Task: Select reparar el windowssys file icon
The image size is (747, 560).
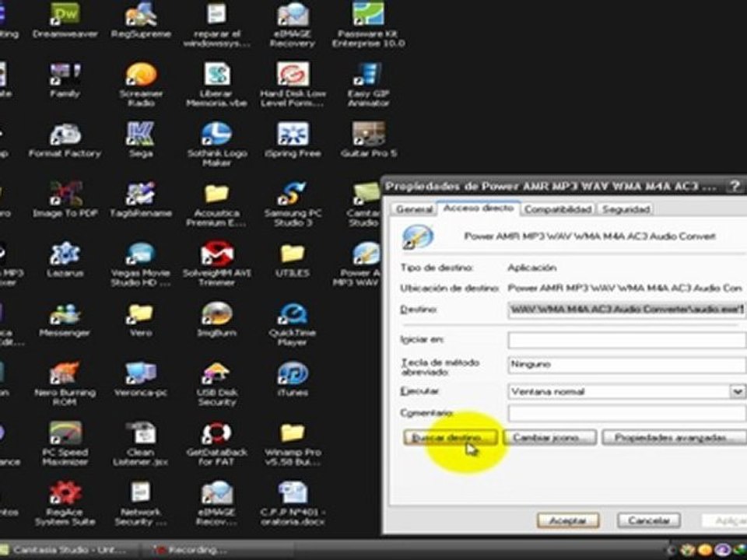Action: (x=217, y=24)
